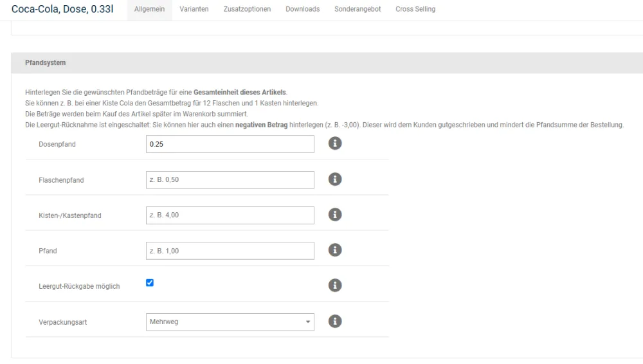Click the Kisten-/Kastenpfand label text
Screen dimensions: 643x364
pyautogui.click(x=69, y=216)
